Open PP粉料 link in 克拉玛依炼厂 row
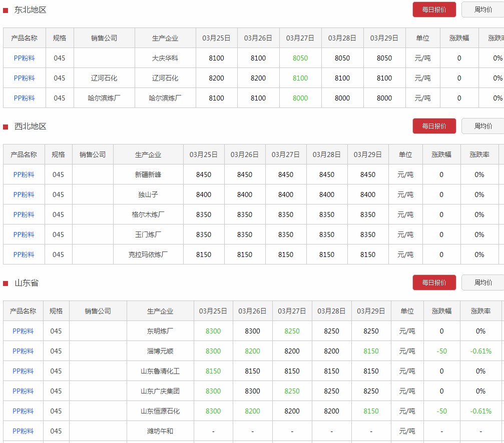This screenshot has width=504, height=443. click(24, 254)
